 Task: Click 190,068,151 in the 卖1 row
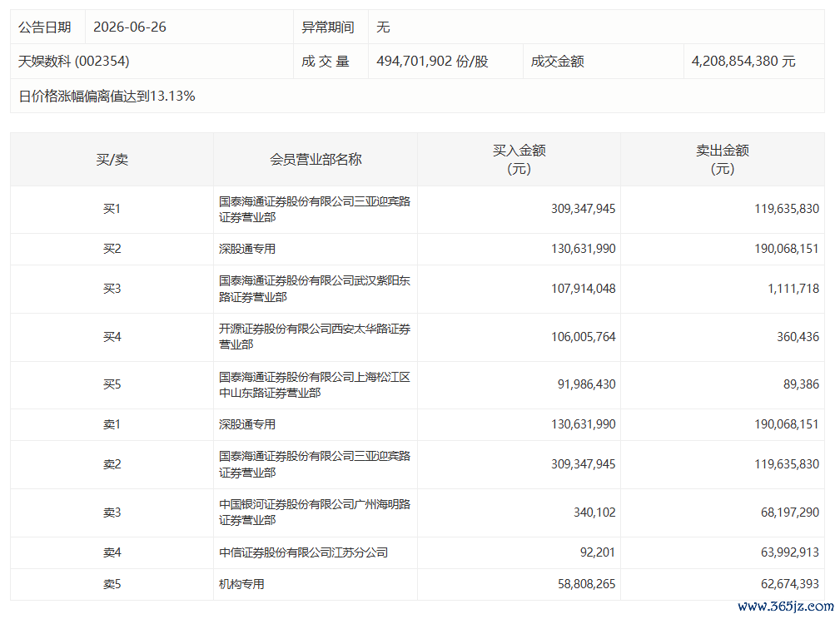(787, 424)
